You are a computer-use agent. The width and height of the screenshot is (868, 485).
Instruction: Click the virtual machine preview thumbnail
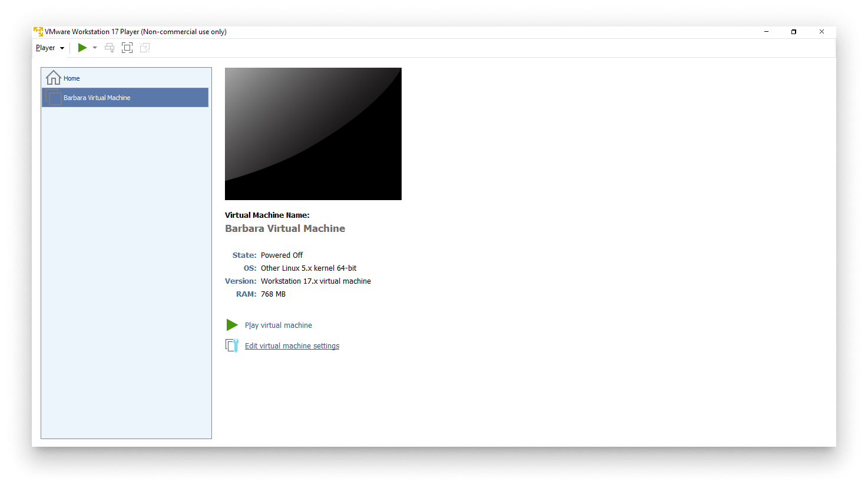(313, 134)
